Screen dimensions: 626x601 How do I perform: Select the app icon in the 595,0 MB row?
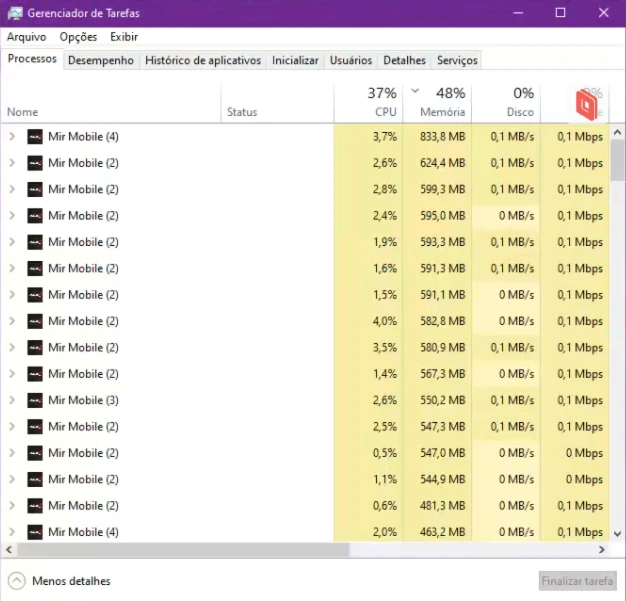(35, 216)
